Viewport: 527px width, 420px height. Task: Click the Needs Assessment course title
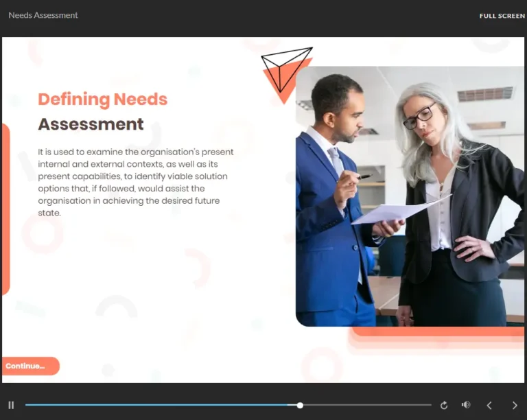[43, 15]
